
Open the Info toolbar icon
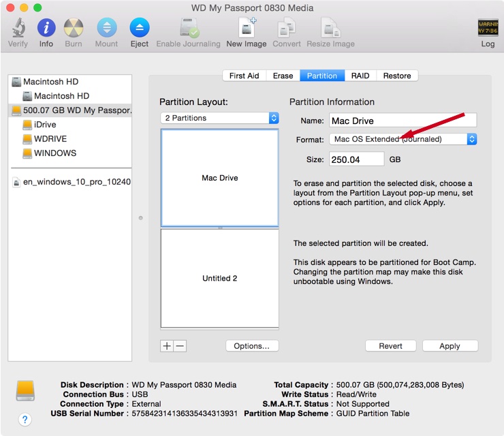click(x=46, y=28)
